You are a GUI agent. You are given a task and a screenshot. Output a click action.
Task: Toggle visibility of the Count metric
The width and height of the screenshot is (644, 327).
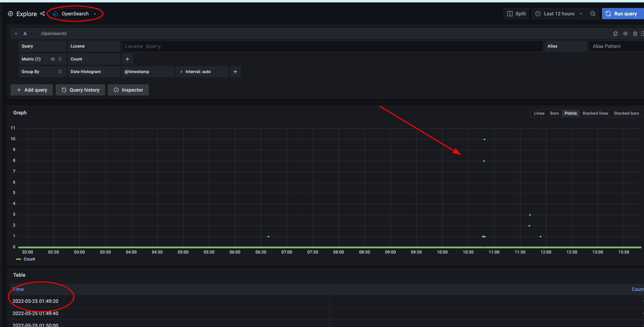[52, 59]
